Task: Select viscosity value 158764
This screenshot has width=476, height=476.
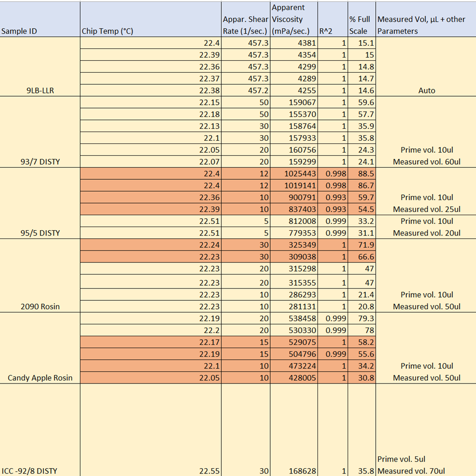Action: [294, 126]
